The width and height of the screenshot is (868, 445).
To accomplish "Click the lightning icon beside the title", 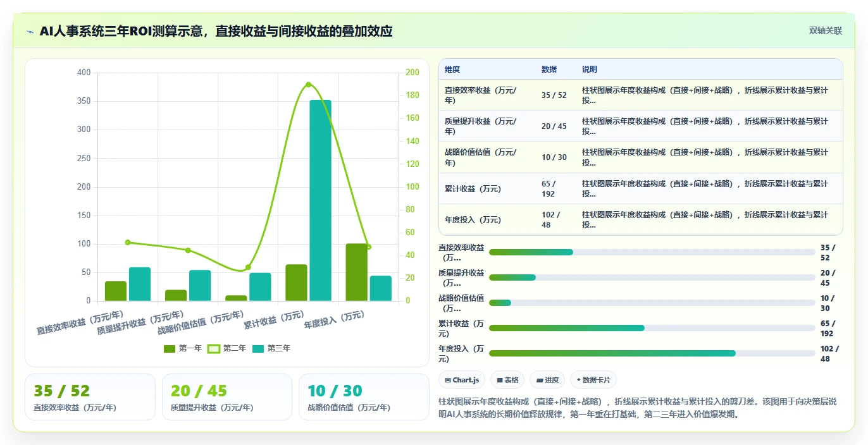I will coord(30,32).
